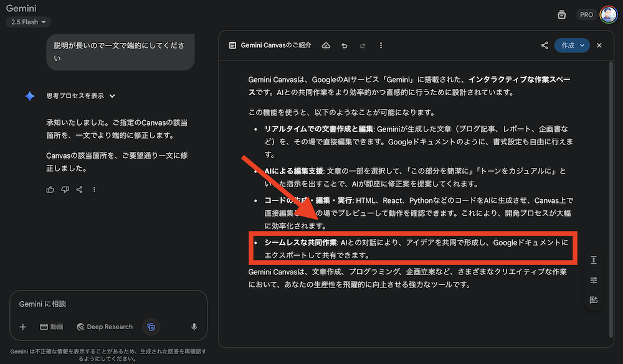Undo the last Canvas change
The width and height of the screenshot is (623, 364).
pos(345,45)
